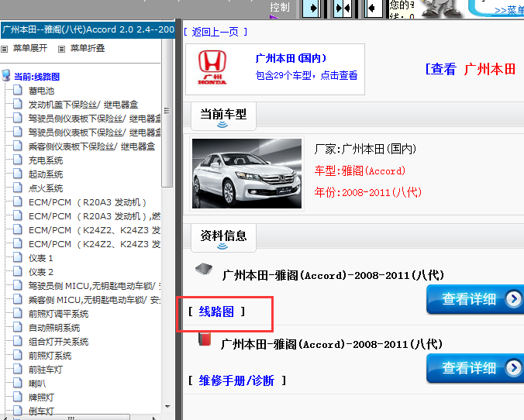The height and width of the screenshot is (420, 524).
Task: Open the first ECM/PCM (R20A3 发动机) item
Action: point(88,202)
